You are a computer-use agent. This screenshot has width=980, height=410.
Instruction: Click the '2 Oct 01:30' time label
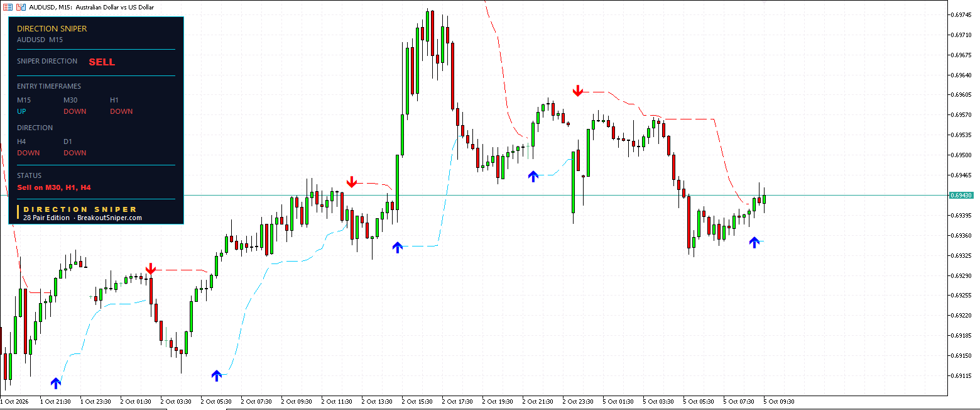[135, 401]
